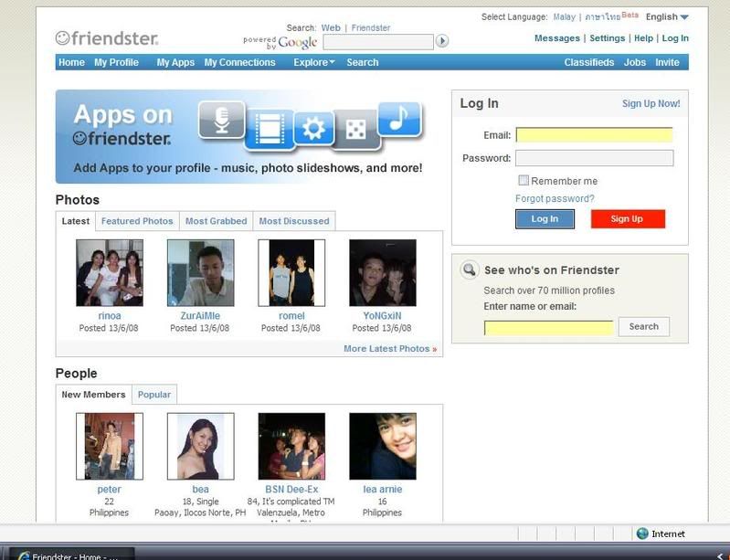Go to My Profile
Screen dimensions: 730x560
[116, 62]
